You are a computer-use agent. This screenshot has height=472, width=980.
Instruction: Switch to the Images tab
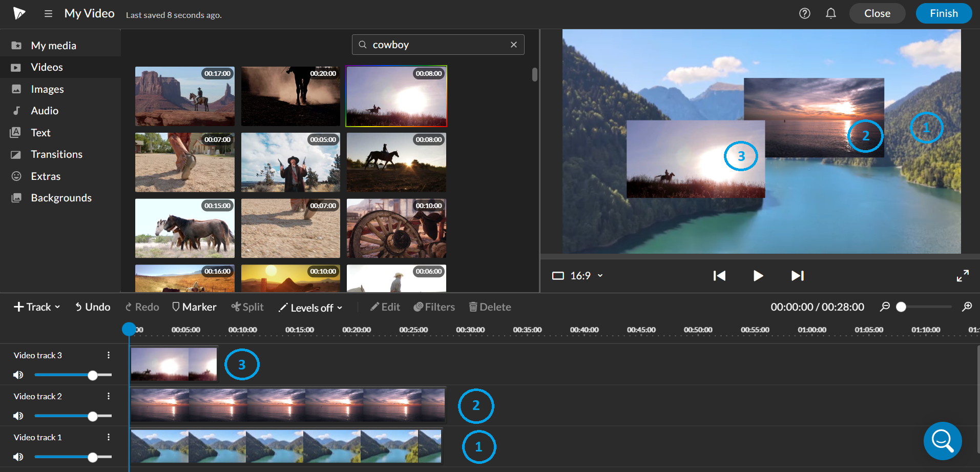tap(48, 89)
